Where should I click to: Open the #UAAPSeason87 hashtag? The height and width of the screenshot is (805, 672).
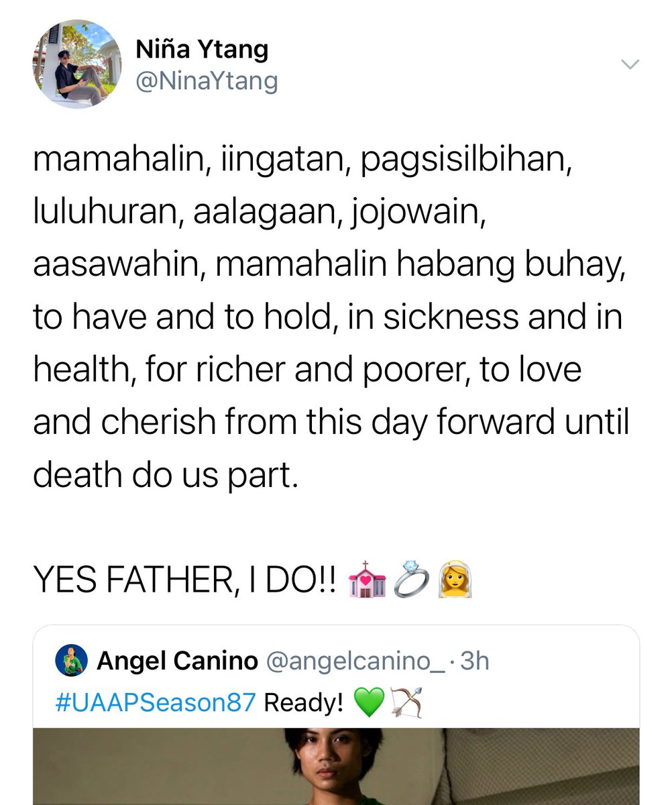pyautogui.click(x=156, y=703)
